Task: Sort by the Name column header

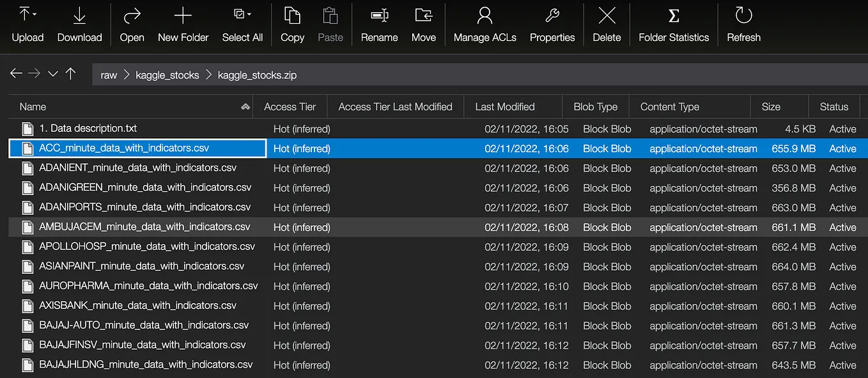Action: point(33,107)
